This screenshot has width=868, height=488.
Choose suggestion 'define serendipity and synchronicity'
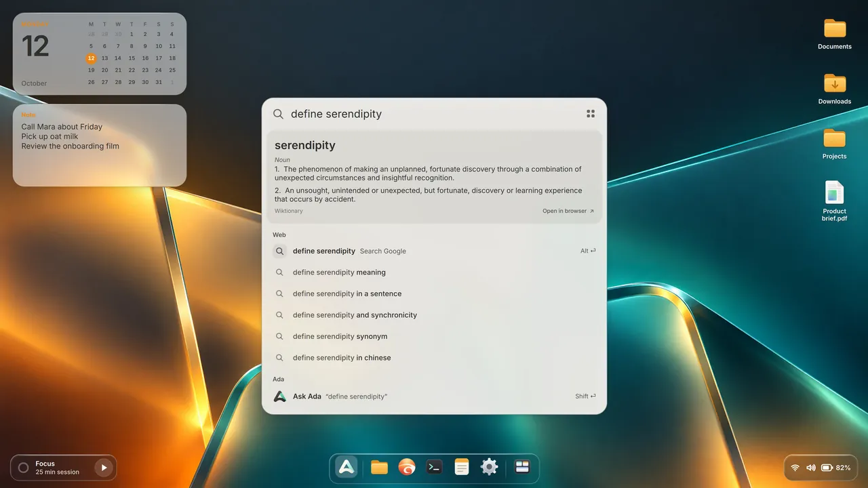coord(434,315)
